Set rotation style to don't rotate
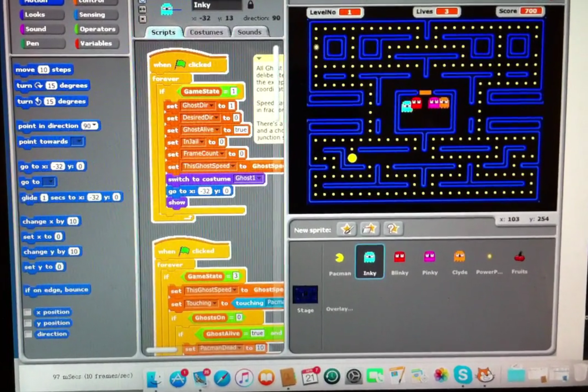 [143, 19]
